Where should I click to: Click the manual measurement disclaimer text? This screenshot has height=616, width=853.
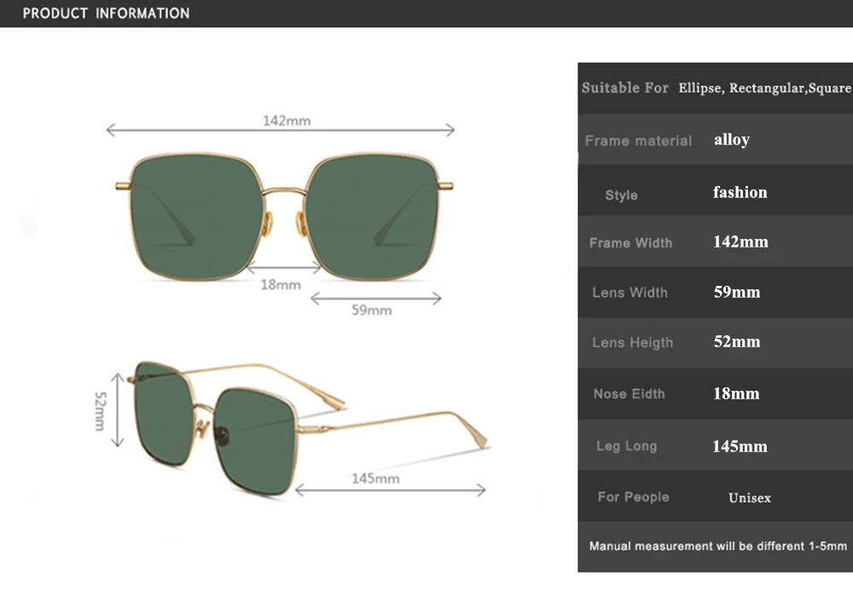coord(718,546)
